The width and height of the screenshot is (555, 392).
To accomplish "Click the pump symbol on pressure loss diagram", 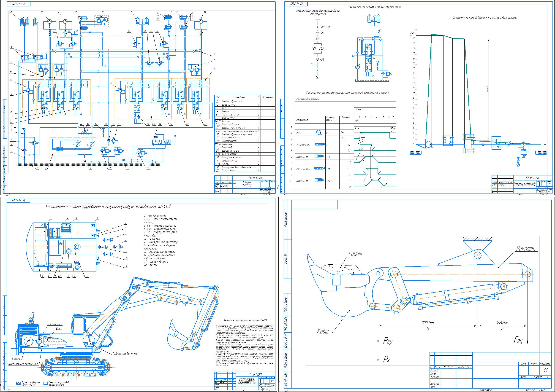I will pos(429,145).
